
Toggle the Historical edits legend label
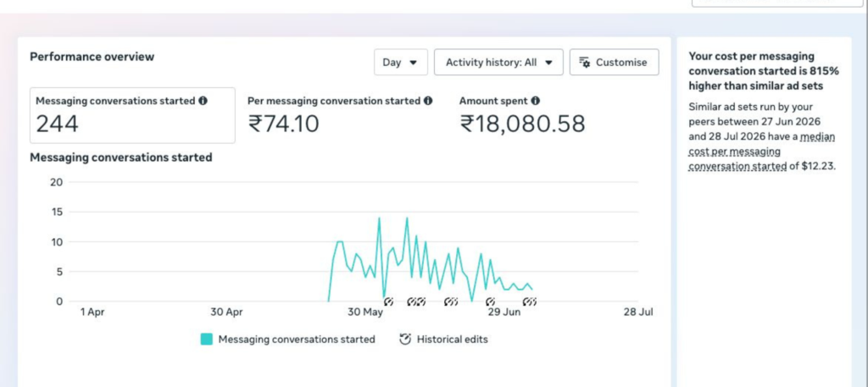click(x=453, y=339)
